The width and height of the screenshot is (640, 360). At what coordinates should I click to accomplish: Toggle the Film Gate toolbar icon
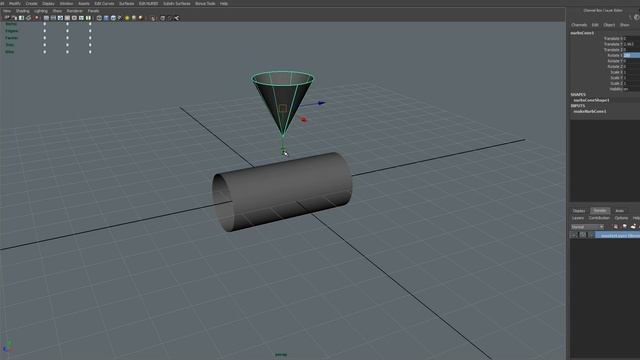[x=53, y=18]
